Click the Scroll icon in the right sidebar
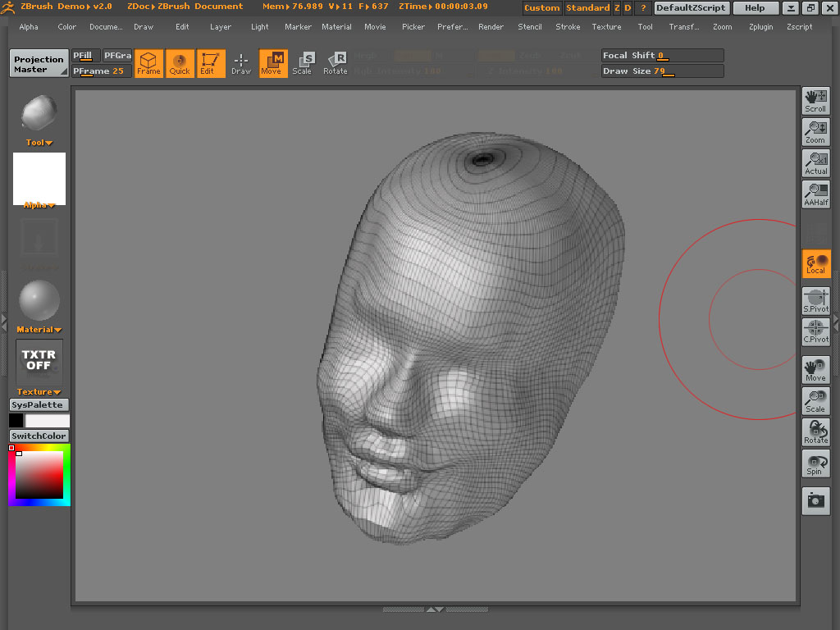This screenshot has height=630, width=840. [x=815, y=100]
